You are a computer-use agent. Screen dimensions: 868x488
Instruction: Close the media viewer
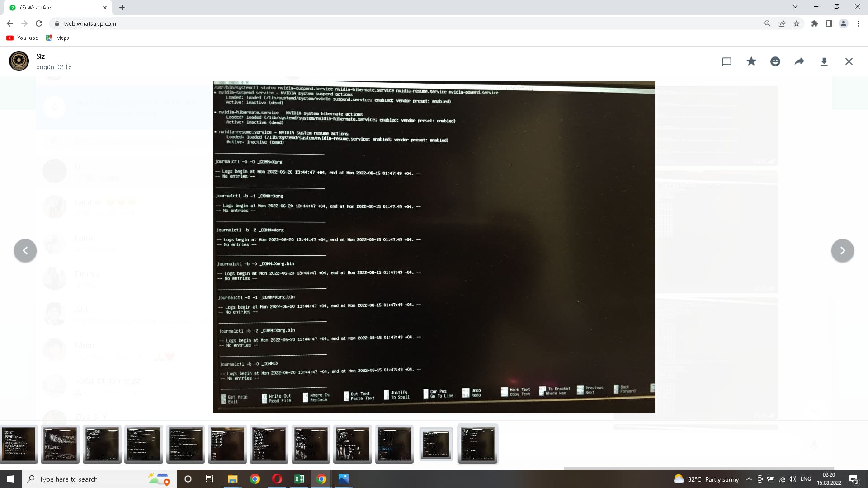tap(849, 61)
